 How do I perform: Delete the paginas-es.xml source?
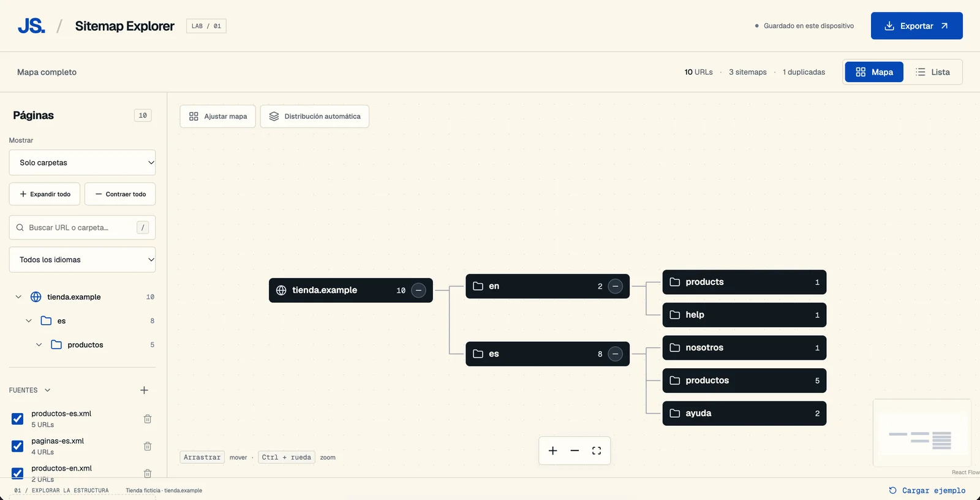point(148,446)
